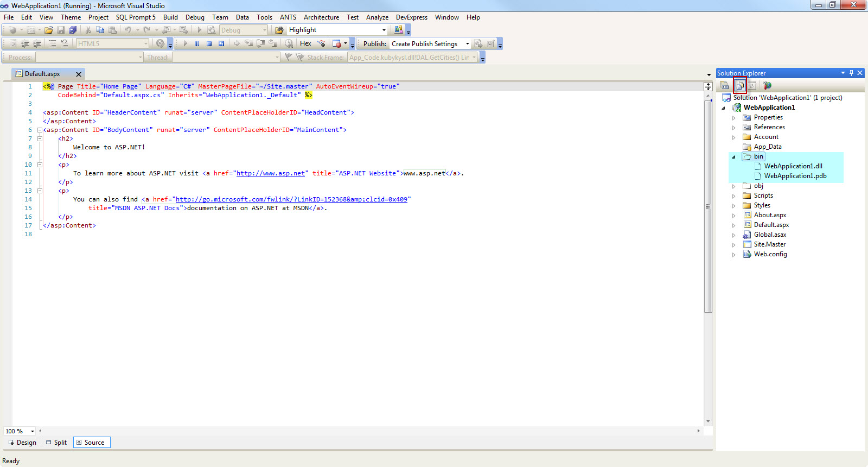Click the Decrease Indent icon

point(25,43)
